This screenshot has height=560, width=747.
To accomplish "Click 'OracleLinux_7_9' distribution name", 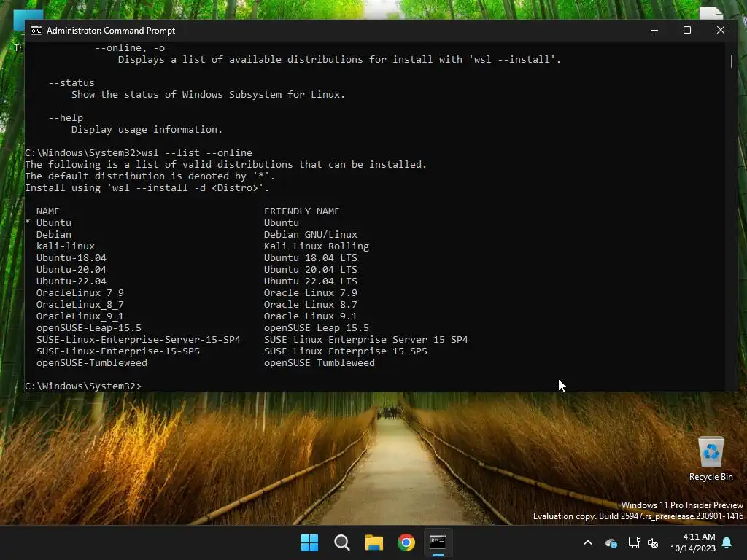I will (80, 293).
